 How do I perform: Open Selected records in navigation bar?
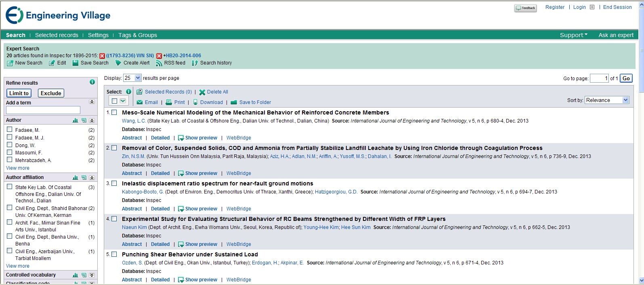tap(57, 35)
